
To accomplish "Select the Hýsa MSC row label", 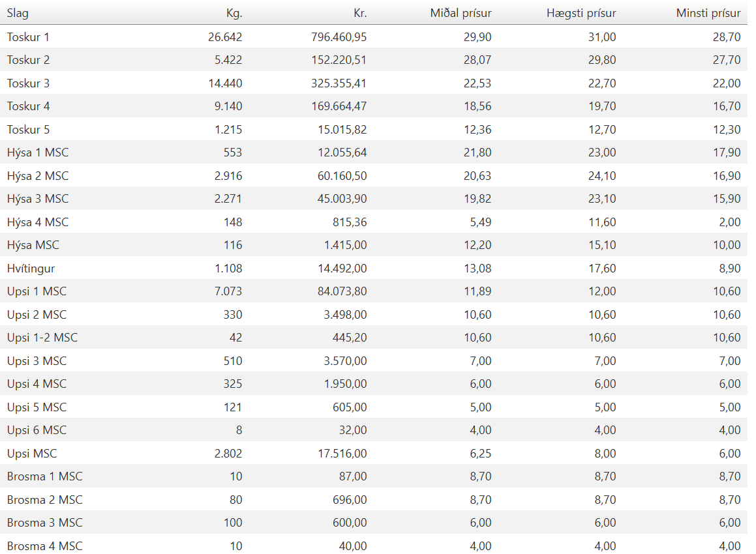I will (33, 245).
